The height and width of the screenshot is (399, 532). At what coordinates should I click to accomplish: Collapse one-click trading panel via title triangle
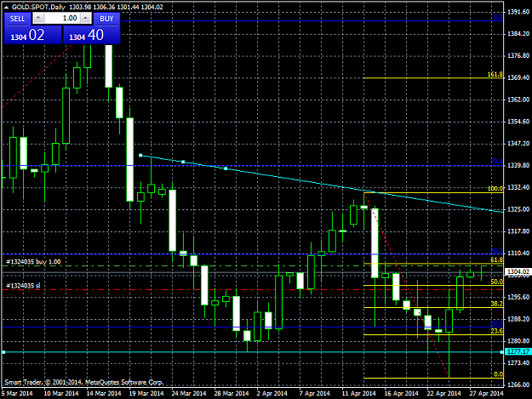(x=6, y=7)
